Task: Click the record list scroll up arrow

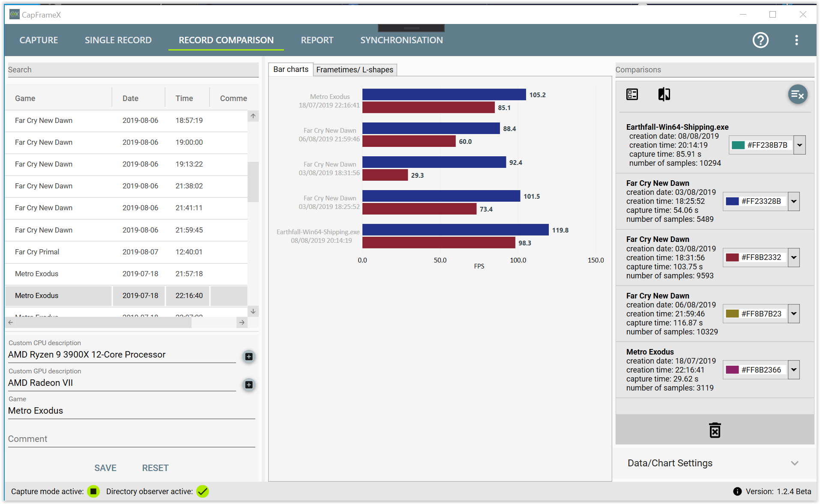Action: coord(253,116)
